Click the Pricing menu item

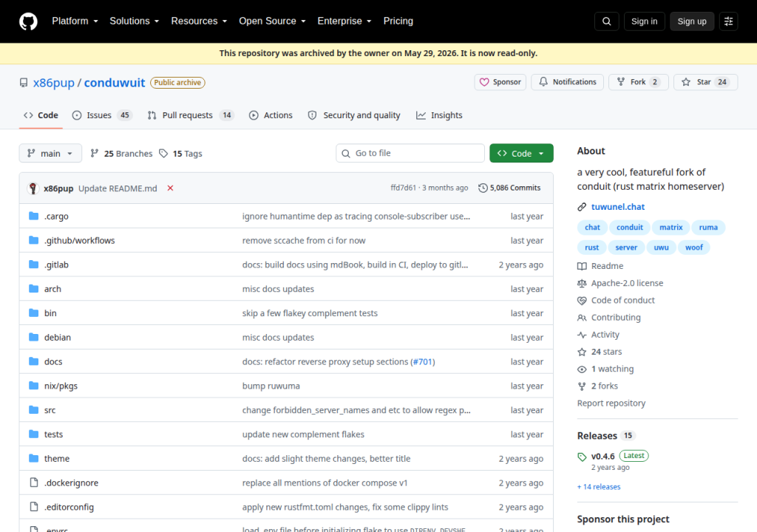[x=398, y=21]
